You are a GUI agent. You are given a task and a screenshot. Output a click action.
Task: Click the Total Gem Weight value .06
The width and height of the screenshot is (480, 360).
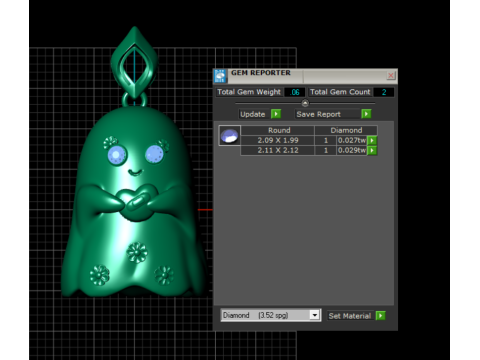point(295,92)
